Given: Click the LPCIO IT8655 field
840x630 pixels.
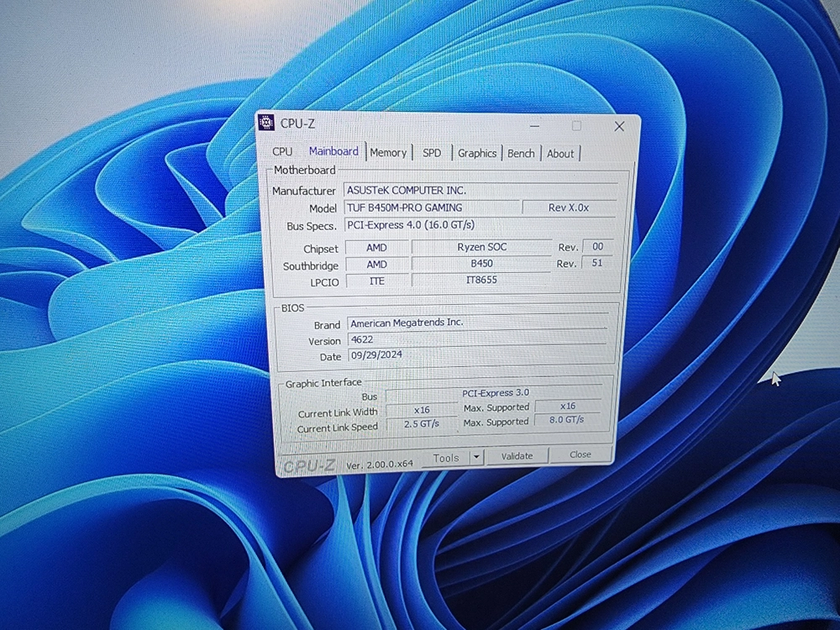Looking at the screenshot, I should 481,280.
